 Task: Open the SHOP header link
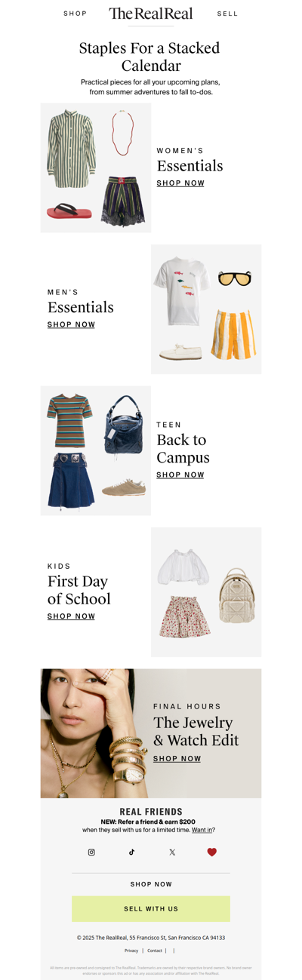75,14
